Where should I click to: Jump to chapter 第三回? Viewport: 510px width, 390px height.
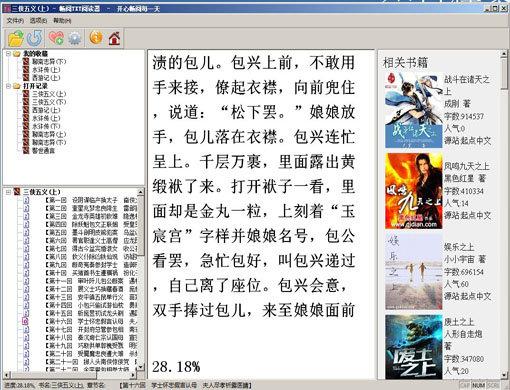pos(91,216)
